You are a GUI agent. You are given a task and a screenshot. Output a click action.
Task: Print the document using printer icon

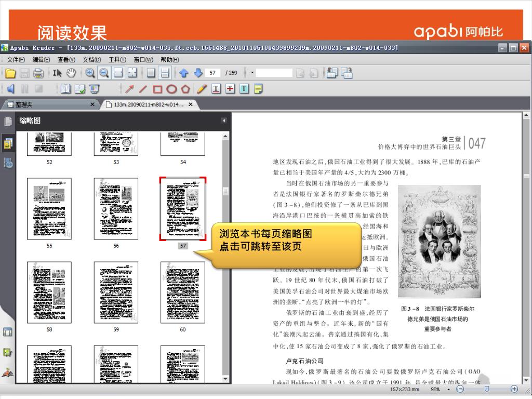[38, 73]
